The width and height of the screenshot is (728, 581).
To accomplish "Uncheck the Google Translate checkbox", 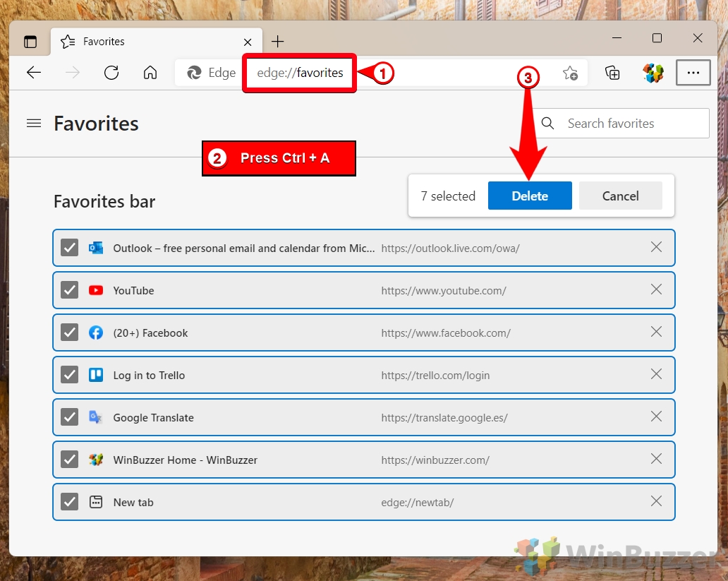I will click(x=70, y=417).
